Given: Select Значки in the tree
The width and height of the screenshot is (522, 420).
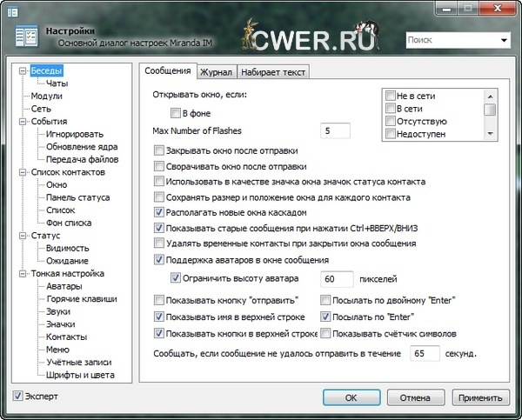Looking at the screenshot, I should (61, 324).
